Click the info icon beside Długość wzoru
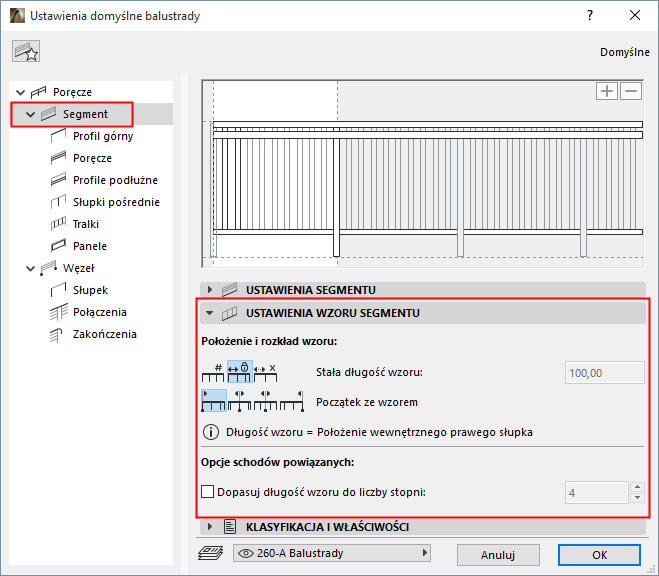Screen dimensions: 659x576 [211, 432]
